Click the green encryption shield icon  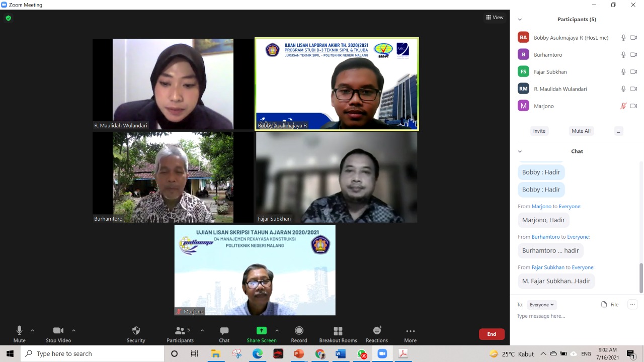click(8, 18)
